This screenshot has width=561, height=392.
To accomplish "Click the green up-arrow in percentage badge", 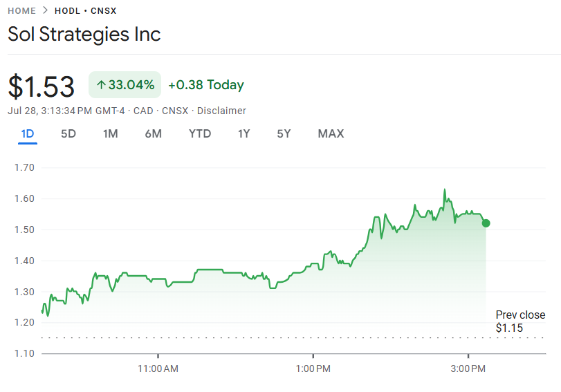I will tap(101, 85).
